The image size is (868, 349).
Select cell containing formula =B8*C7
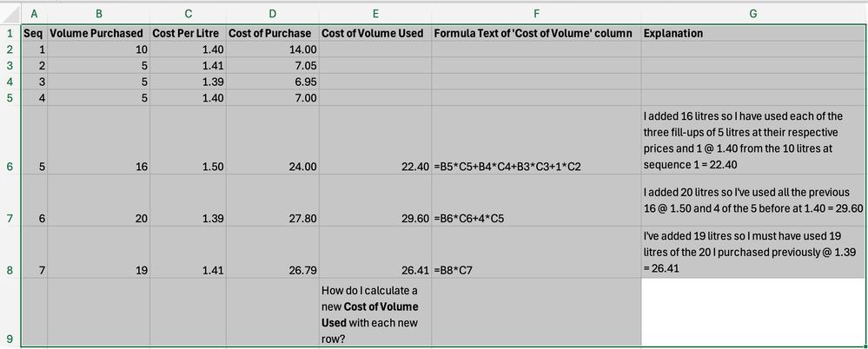pyautogui.click(x=536, y=253)
